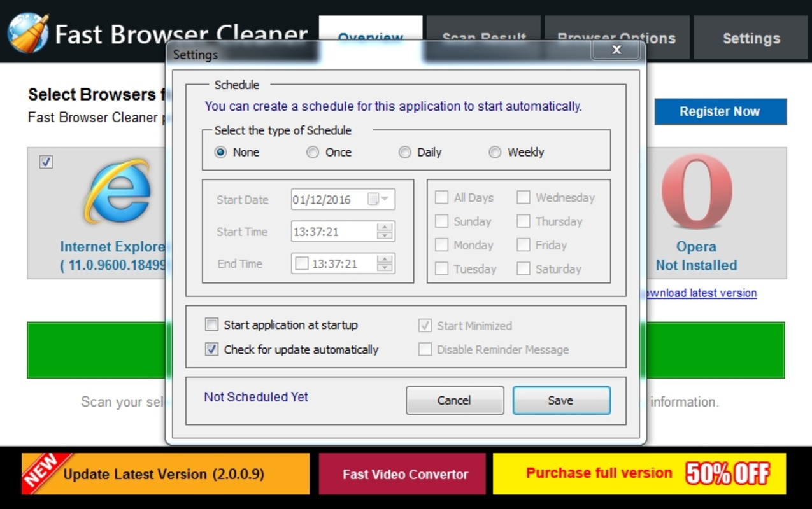Decrease the End Time spinner value
Image resolution: width=812 pixels, height=509 pixels.
click(385, 267)
